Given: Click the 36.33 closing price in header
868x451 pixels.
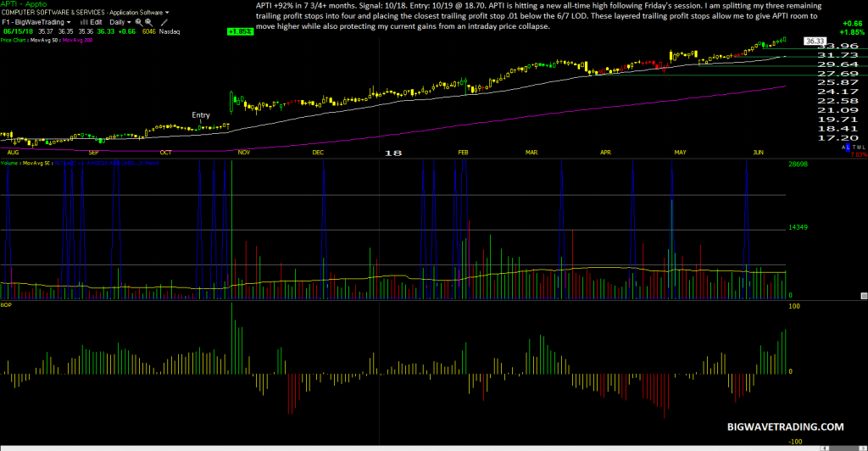Looking at the screenshot, I should tap(106, 31).
